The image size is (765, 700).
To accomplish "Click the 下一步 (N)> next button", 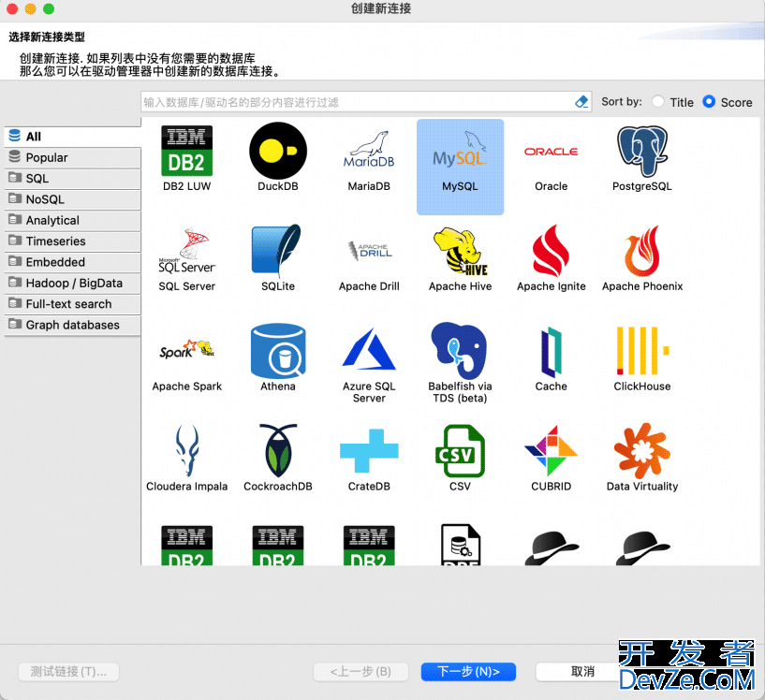I will click(468, 672).
